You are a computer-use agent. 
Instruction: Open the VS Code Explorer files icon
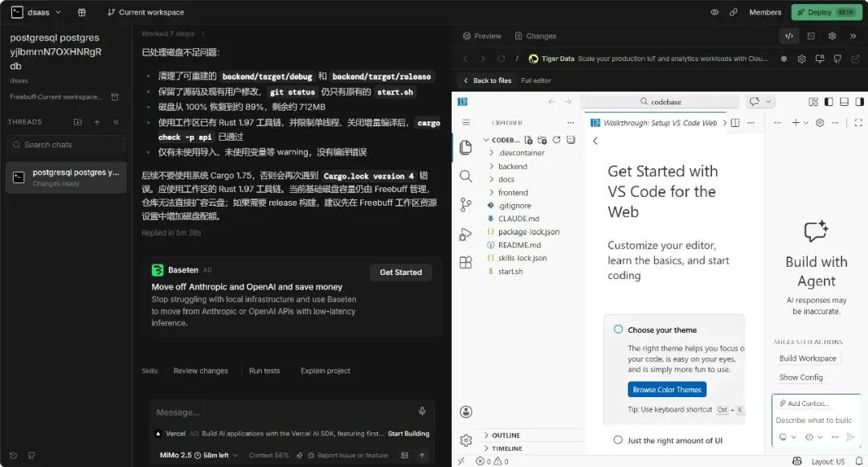465,146
